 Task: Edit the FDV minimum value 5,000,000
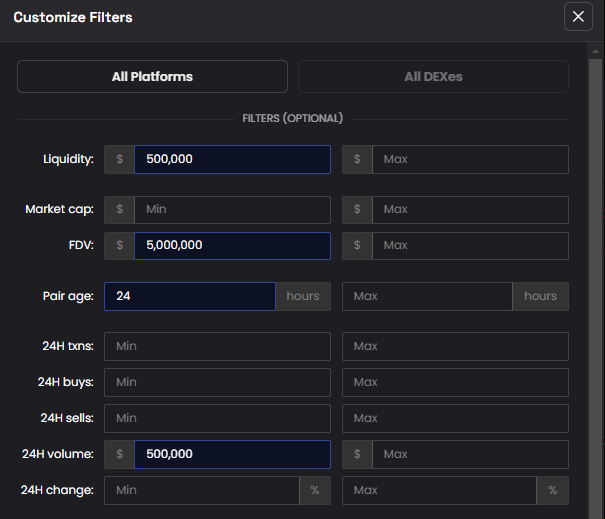232,246
